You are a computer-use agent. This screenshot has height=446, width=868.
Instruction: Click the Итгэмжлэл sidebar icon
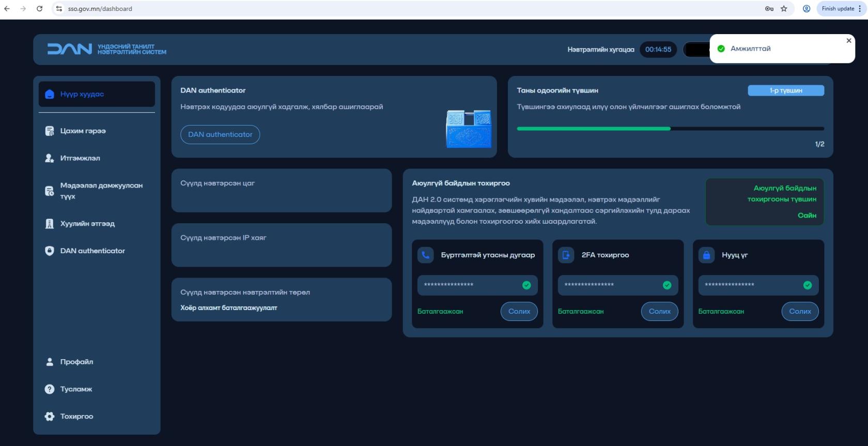click(x=50, y=158)
